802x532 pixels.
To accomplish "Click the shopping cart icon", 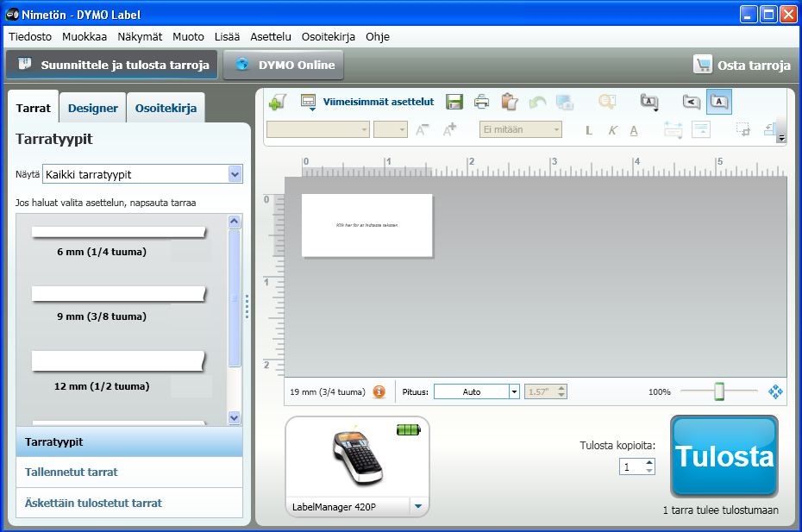I will [x=703, y=65].
